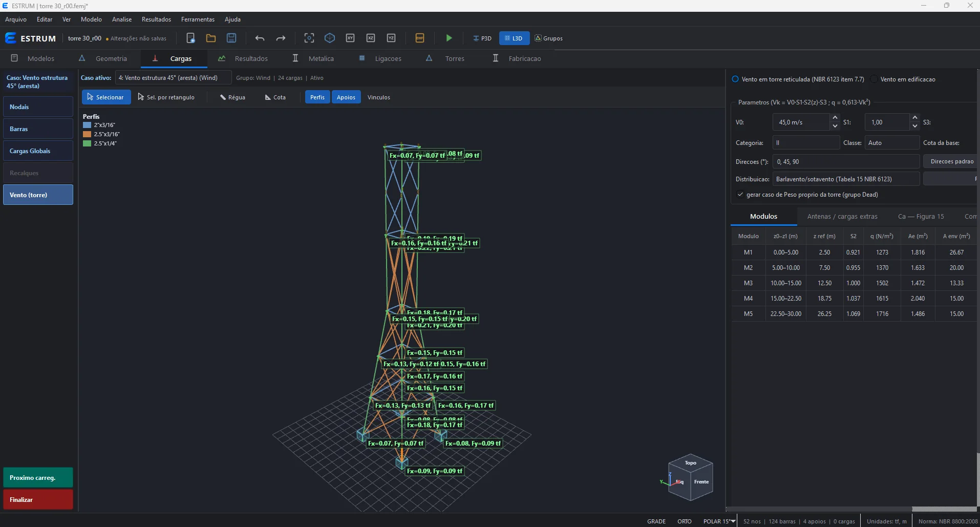Switch to the Resultados workflow tab
Image resolution: width=980 pixels, height=527 pixels.
243,59
